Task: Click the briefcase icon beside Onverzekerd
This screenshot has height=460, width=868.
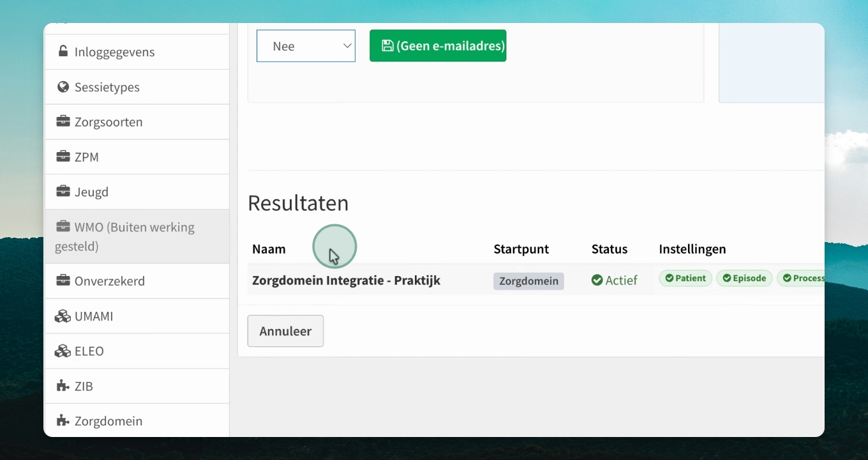Action: [x=63, y=280]
